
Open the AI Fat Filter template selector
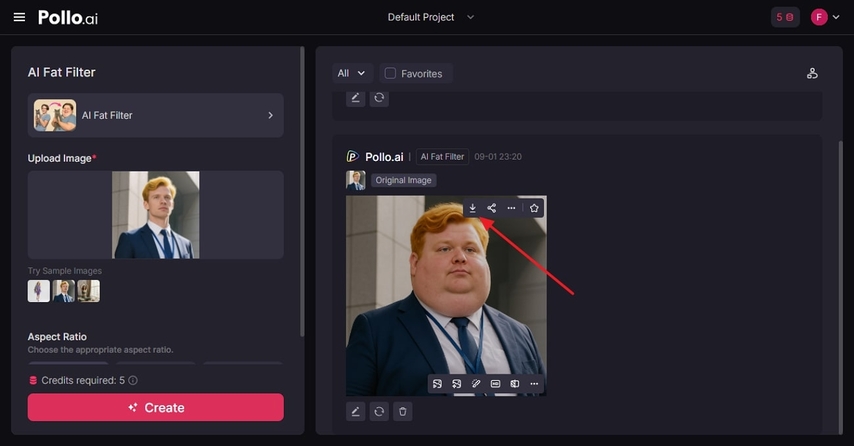[155, 115]
